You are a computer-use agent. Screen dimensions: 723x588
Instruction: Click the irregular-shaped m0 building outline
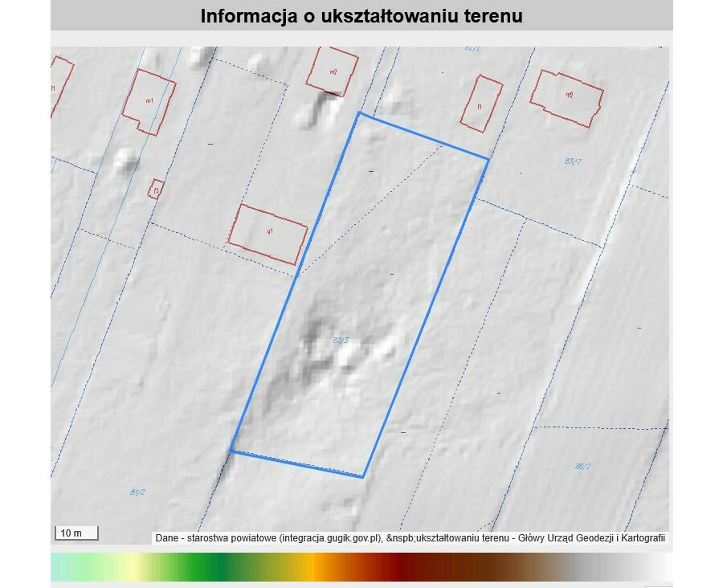pyautogui.click(x=566, y=98)
